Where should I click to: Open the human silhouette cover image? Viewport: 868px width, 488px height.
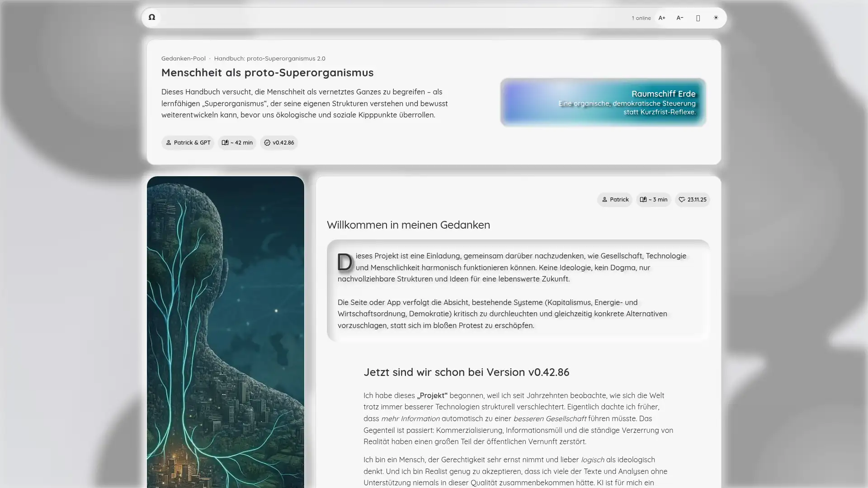pos(225,332)
